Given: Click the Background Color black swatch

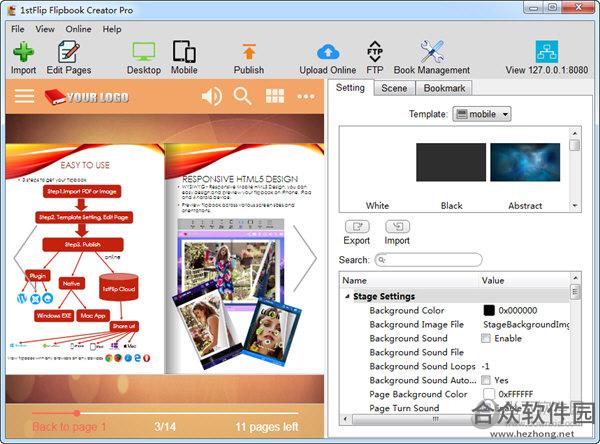Looking at the screenshot, I should 489,310.
